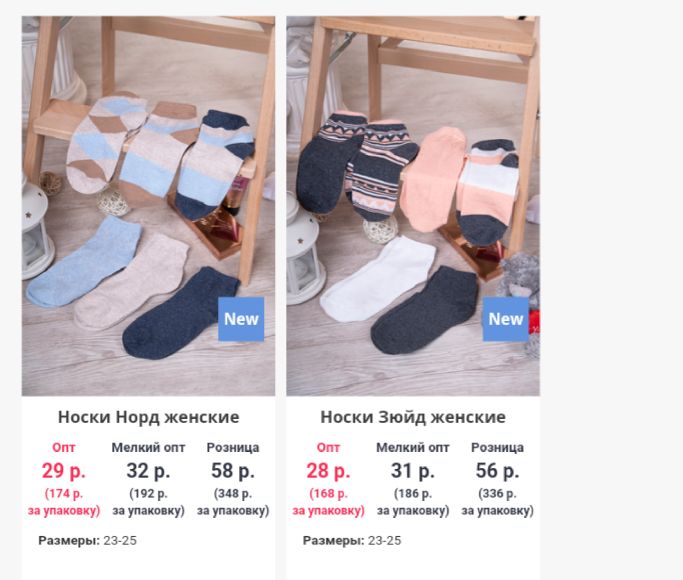Select the Розница price 58 р.
Image resolution: width=683 pixels, height=580 pixels.
tap(233, 471)
